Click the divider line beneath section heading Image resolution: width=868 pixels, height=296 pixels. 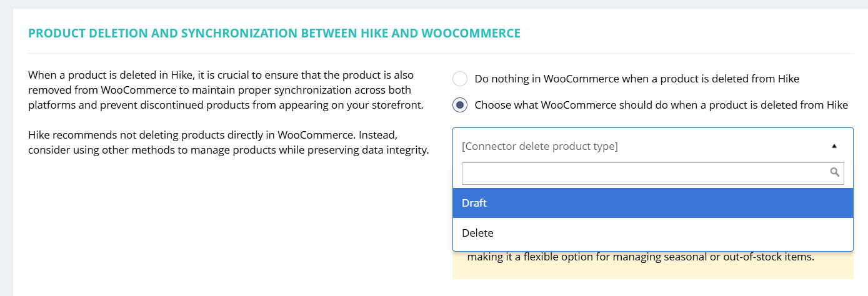441,53
